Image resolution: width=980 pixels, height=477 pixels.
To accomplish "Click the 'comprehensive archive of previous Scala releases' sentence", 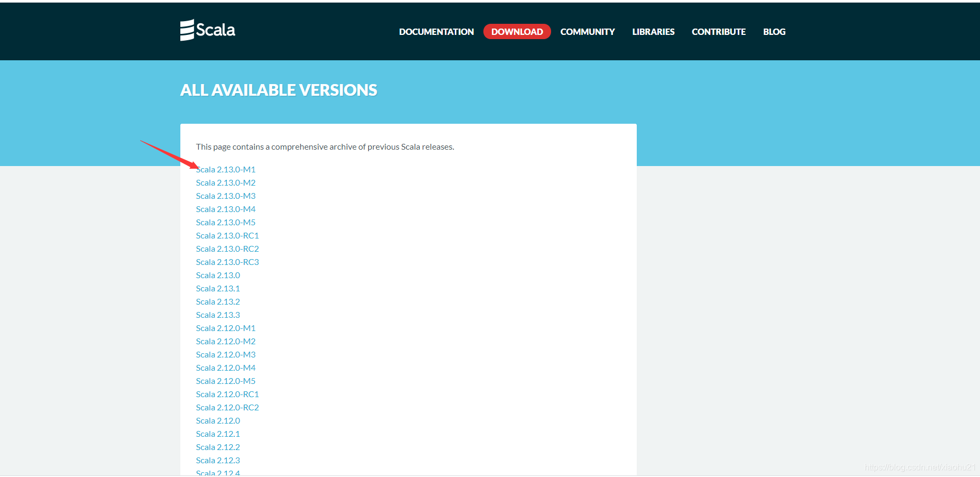I will [x=325, y=146].
